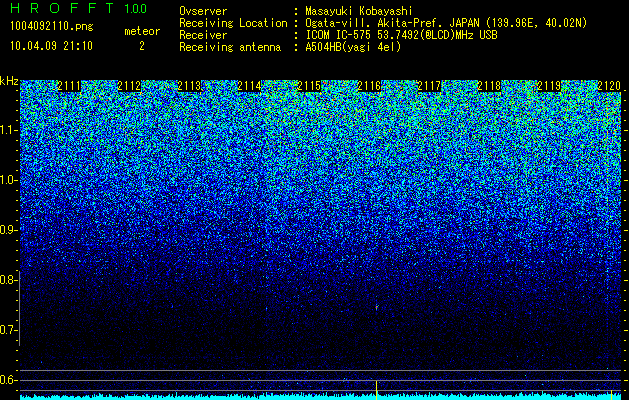This screenshot has height=400, width=629.
Task: Click the meteor label
Action: (x=142, y=31)
